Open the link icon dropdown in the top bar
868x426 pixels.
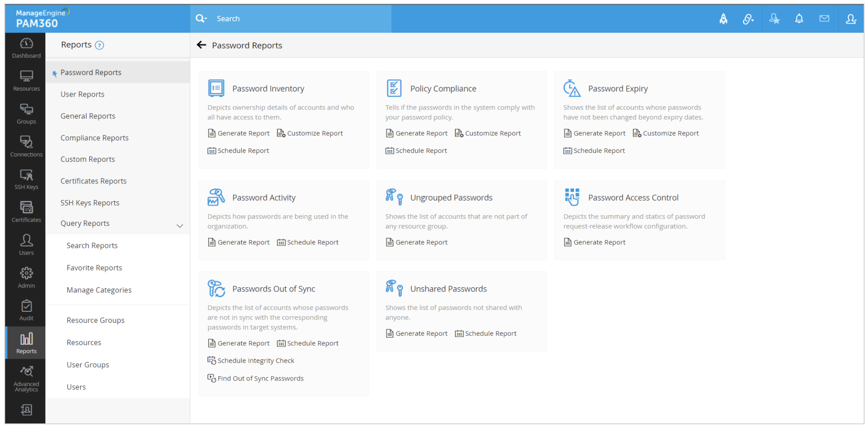(x=749, y=18)
